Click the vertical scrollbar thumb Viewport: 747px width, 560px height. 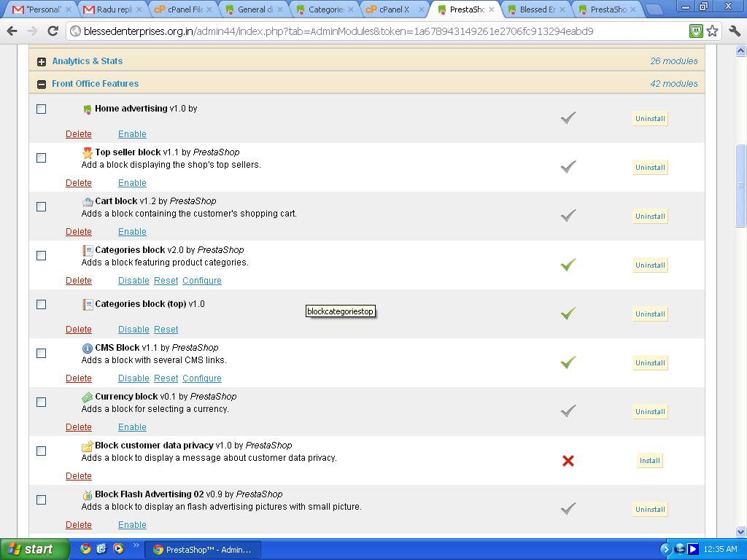[x=741, y=185]
